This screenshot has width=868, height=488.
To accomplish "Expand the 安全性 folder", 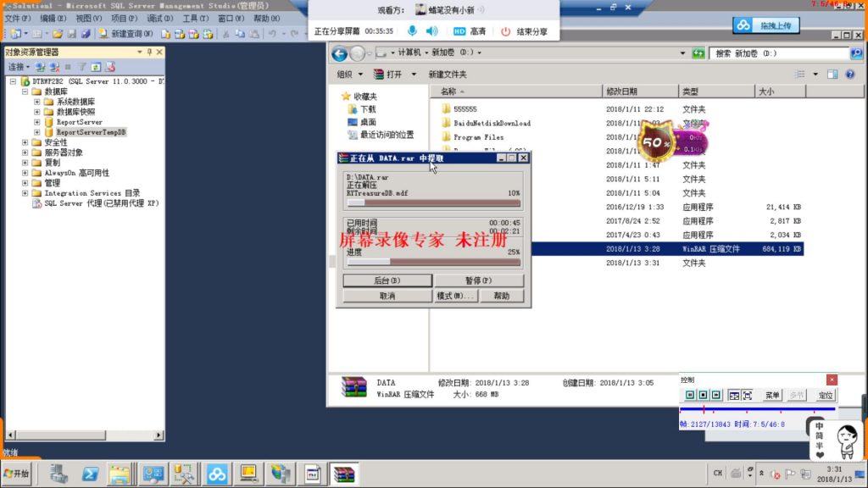I will [x=25, y=142].
